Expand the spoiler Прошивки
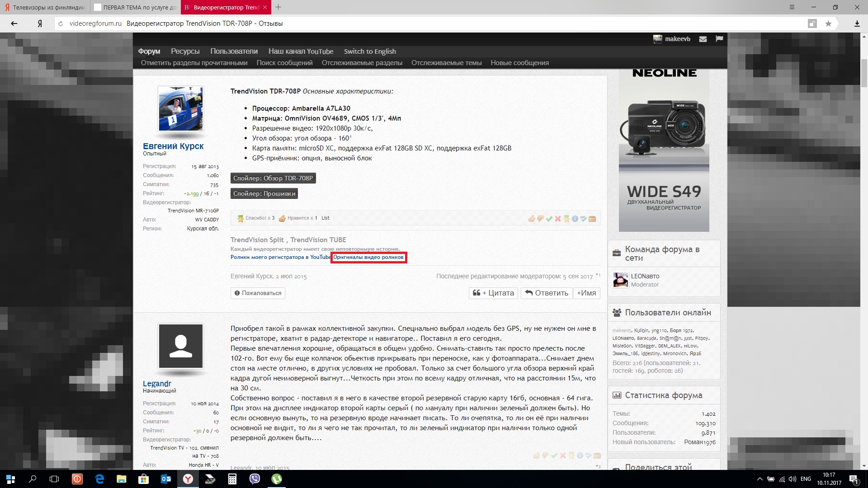Image resolution: width=868 pixels, height=488 pixels. 264,193
